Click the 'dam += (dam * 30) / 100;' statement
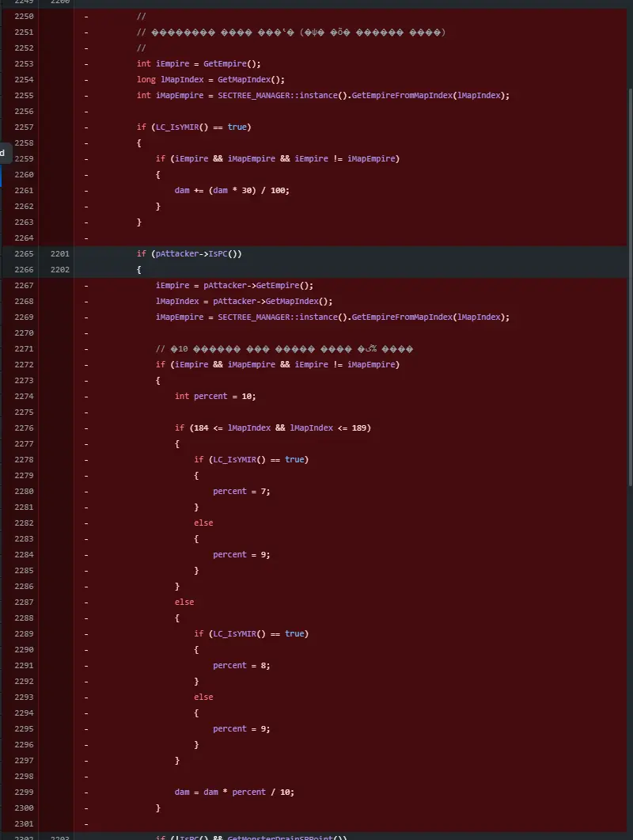The height and width of the screenshot is (840, 633). 232,190
